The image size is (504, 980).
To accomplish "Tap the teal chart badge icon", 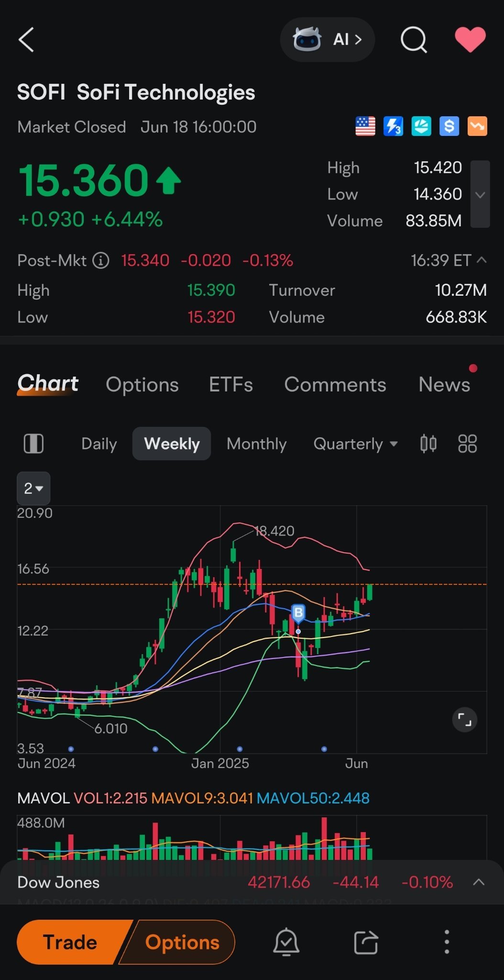I will click(x=421, y=126).
